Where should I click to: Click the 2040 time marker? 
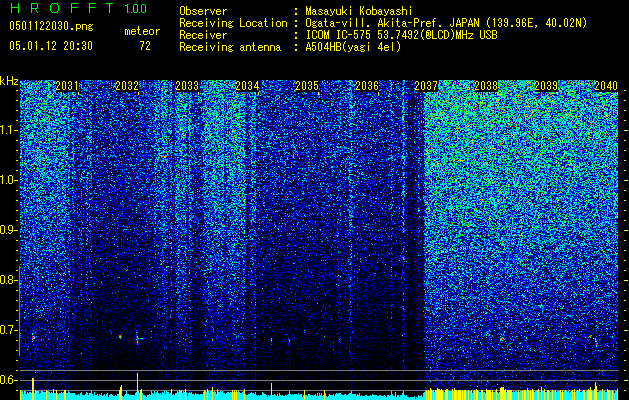click(x=606, y=86)
